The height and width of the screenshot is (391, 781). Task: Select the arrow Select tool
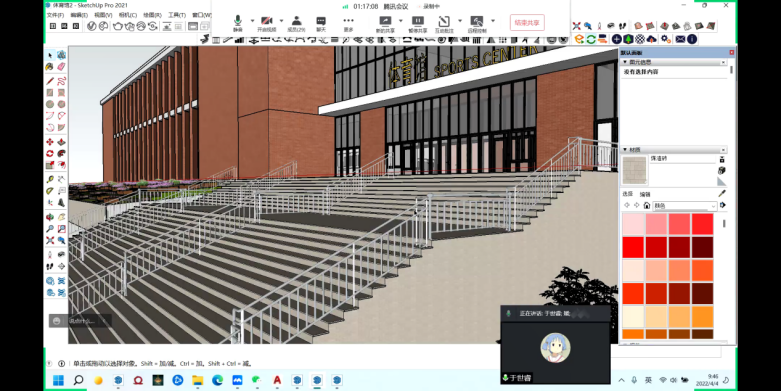(50, 55)
